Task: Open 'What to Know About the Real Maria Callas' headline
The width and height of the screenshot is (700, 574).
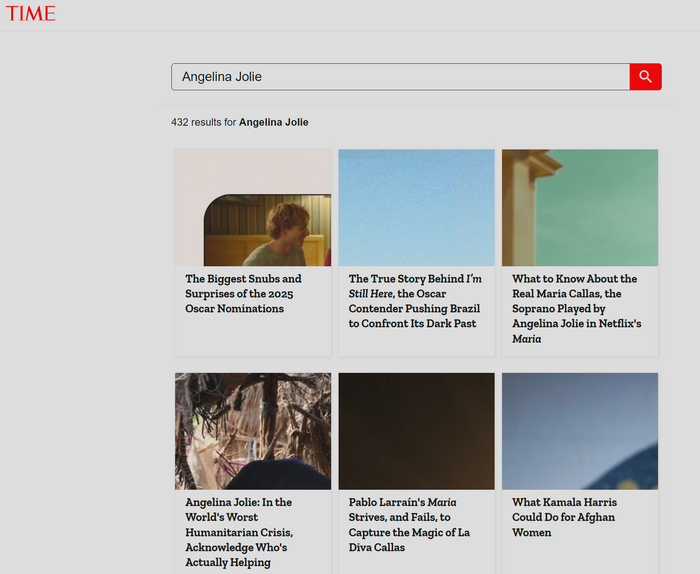Action: (577, 308)
